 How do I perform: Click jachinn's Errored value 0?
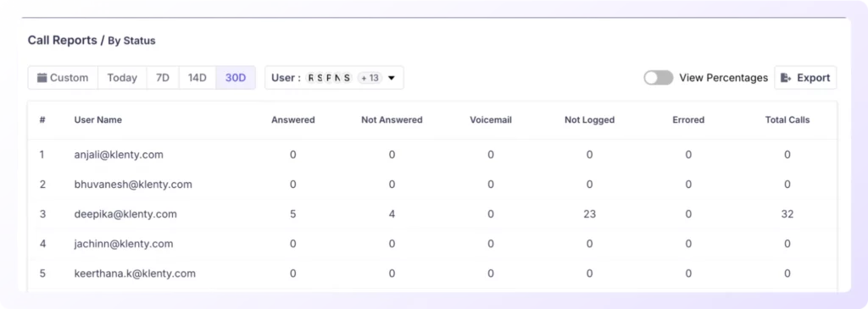[x=688, y=244]
